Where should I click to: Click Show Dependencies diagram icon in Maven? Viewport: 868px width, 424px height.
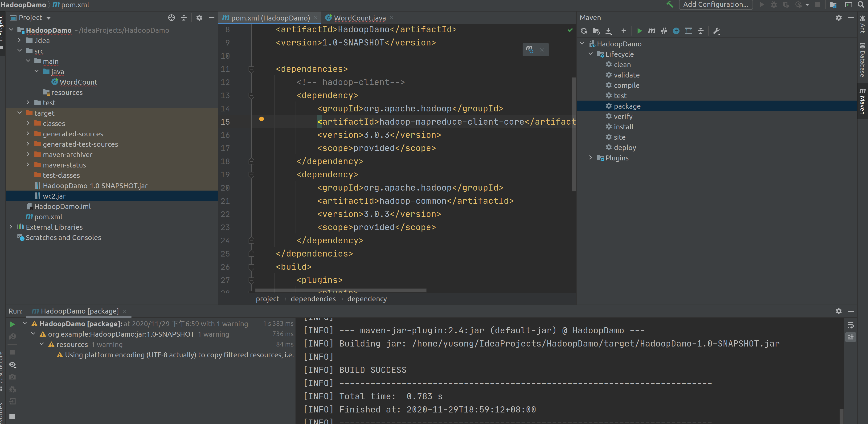(688, 31)
